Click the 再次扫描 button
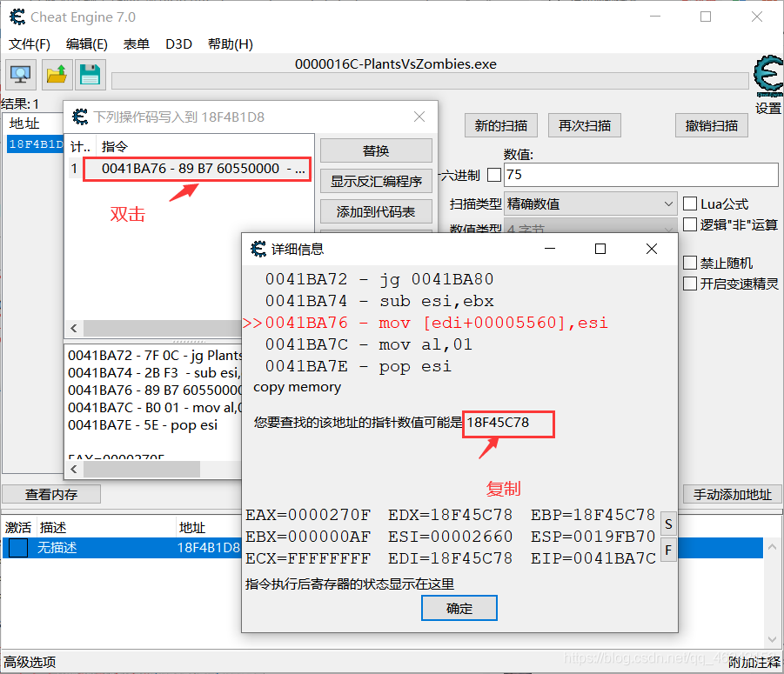784x674 pixels. pyautogui.click(x=585, y=125)
